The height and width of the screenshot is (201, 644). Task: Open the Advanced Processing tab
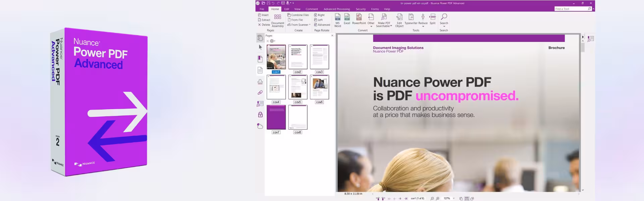tap(337, 9)
